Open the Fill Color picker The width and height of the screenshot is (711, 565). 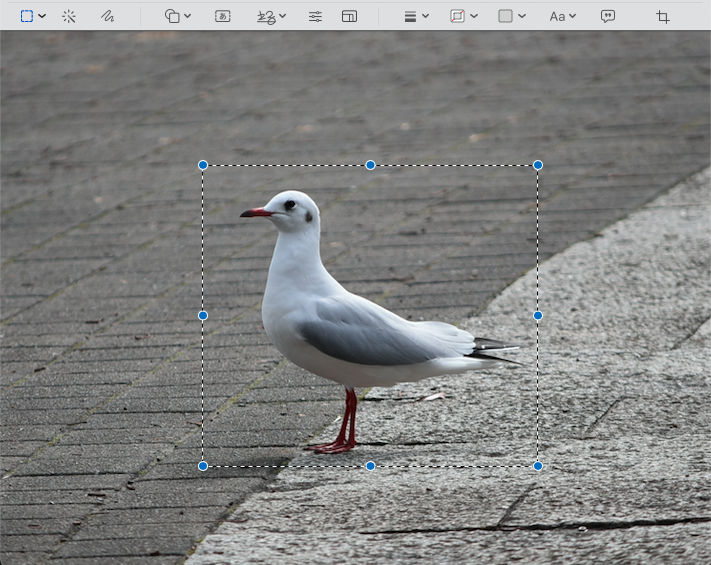pyautogui.click(x=512, y=16)
